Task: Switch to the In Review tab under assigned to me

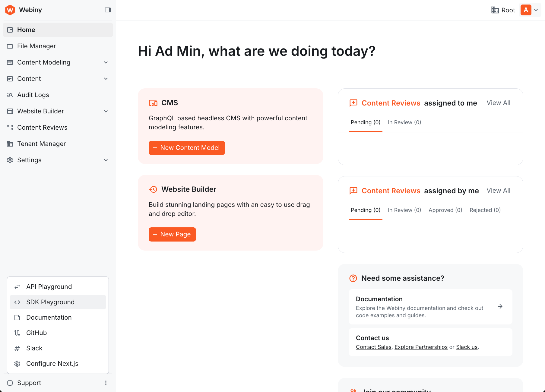Action: coord(404,122)
